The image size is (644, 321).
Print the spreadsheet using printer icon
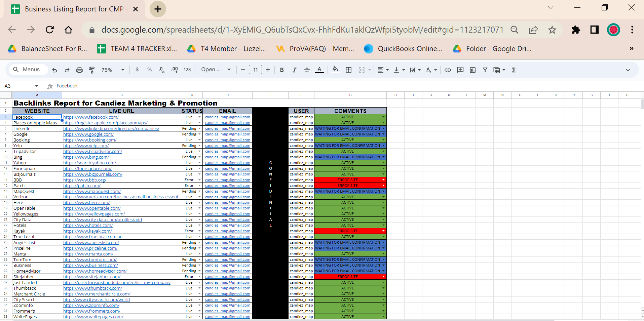[x=79, y=70]
